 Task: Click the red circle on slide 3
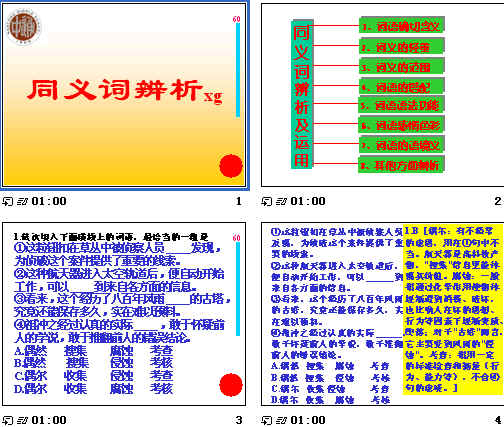(x=231, y=385)
